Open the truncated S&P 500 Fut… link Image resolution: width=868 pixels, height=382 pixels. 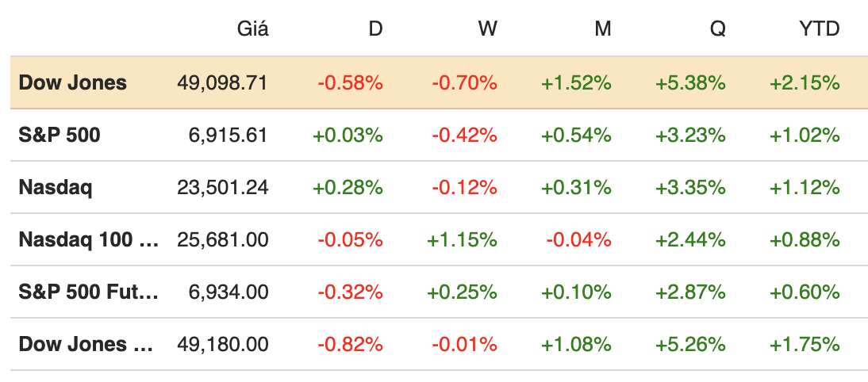tap(88, 292)
